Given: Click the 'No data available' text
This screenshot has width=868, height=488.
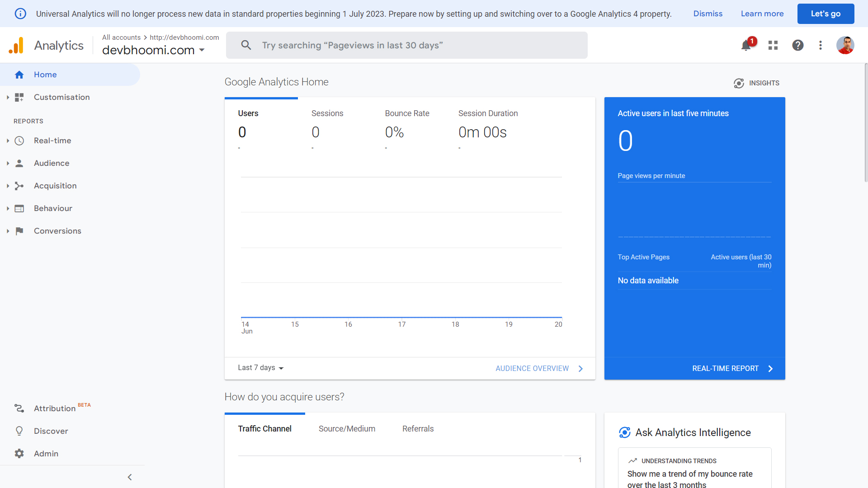Looking at the screenshot, I should 648,281.
